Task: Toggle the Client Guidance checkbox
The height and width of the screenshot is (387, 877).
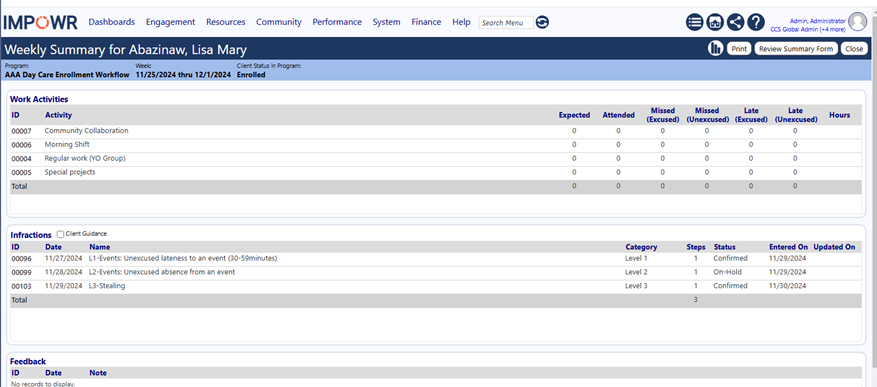Action: pyautogui.click(x=60, y=234)
